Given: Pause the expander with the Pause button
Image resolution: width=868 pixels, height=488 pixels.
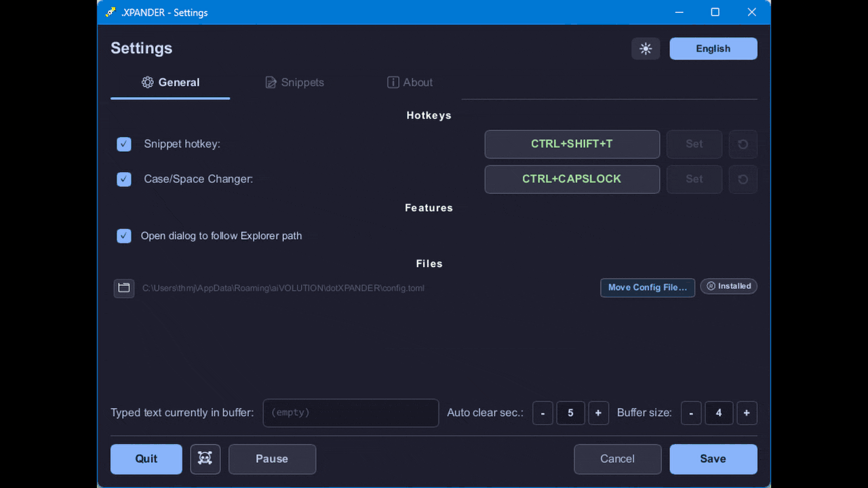Looking at the screenshot, I should pyautogui.click(x=272, y=459).
